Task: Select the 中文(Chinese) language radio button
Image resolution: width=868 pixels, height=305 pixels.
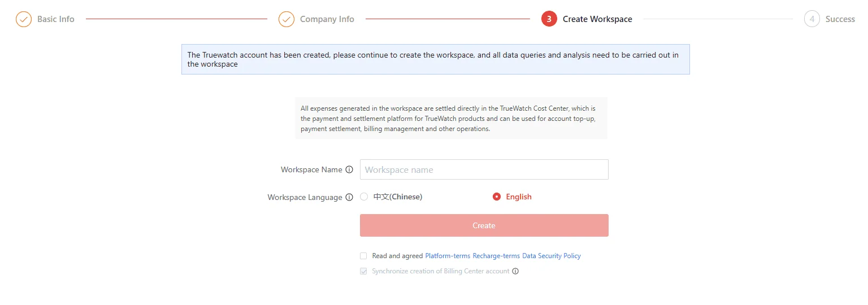Action: click(364, 197)
